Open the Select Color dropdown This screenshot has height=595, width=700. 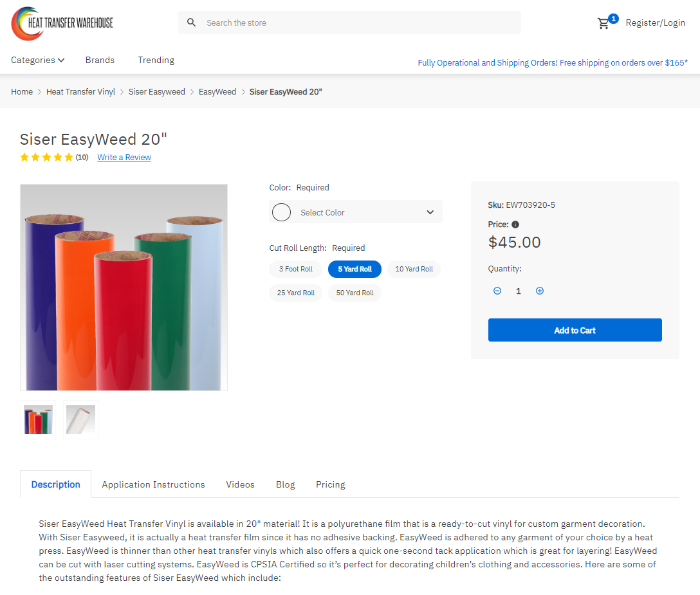[x=356, y=212]
